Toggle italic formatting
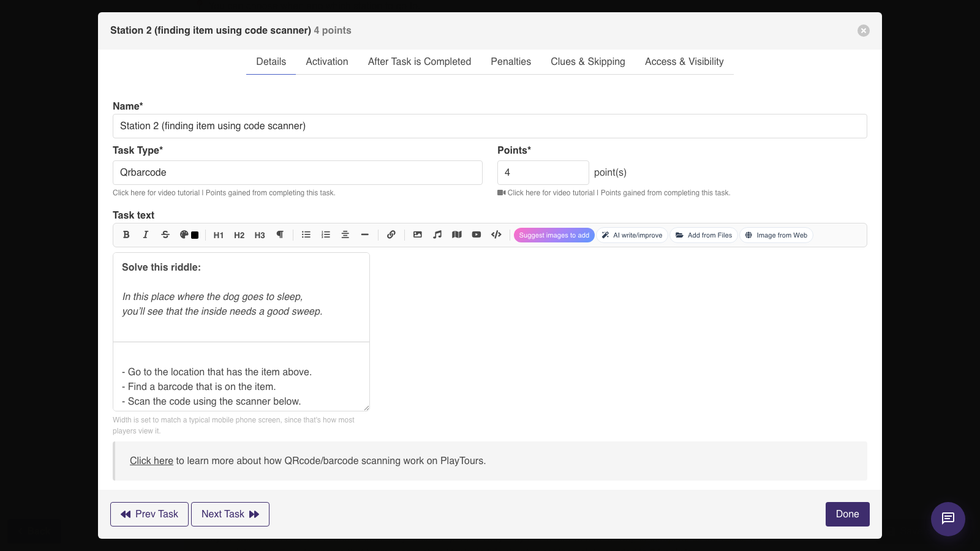Viewport: 980px width, 551px height. pos(146,234)
